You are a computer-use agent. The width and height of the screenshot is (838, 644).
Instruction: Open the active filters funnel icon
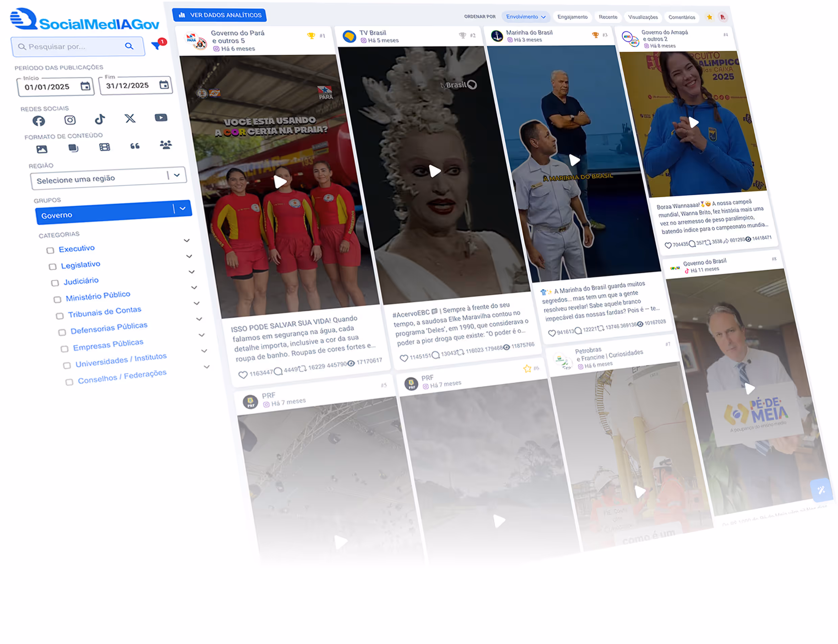point(156,45)
